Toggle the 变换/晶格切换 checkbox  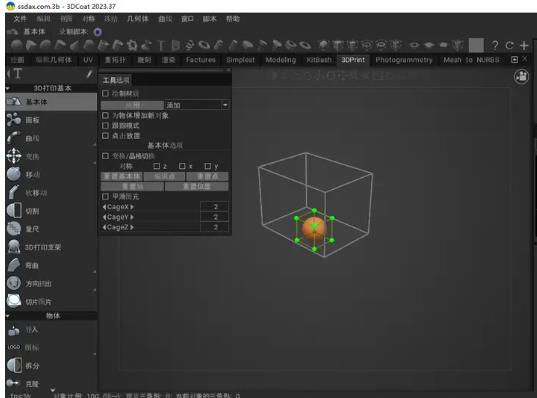coord(105,156)
